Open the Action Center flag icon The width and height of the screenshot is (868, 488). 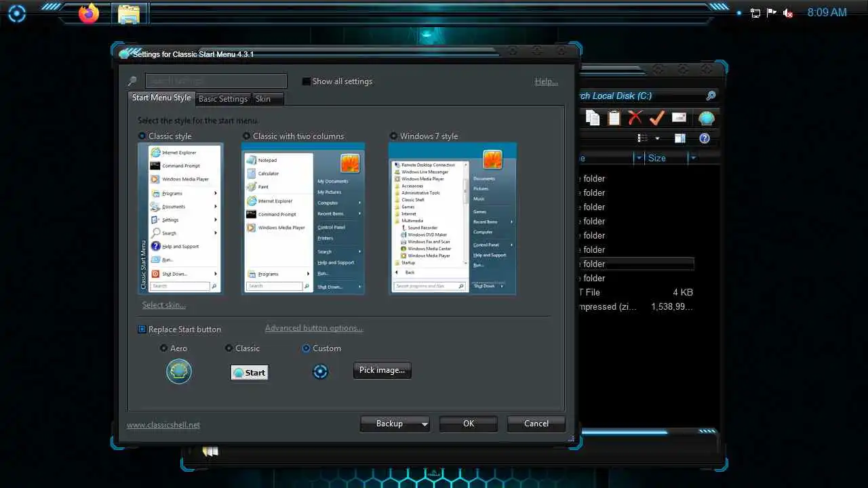[772, 13]
